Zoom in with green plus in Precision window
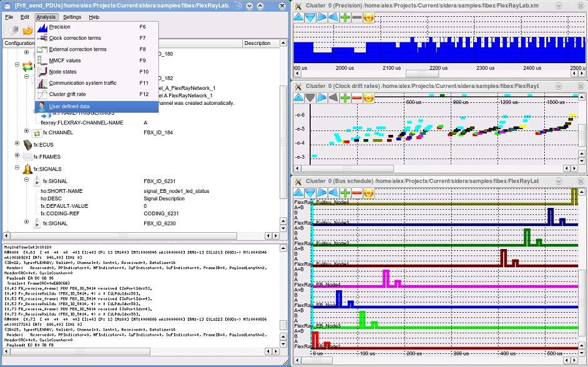 (x=345, y=17)
